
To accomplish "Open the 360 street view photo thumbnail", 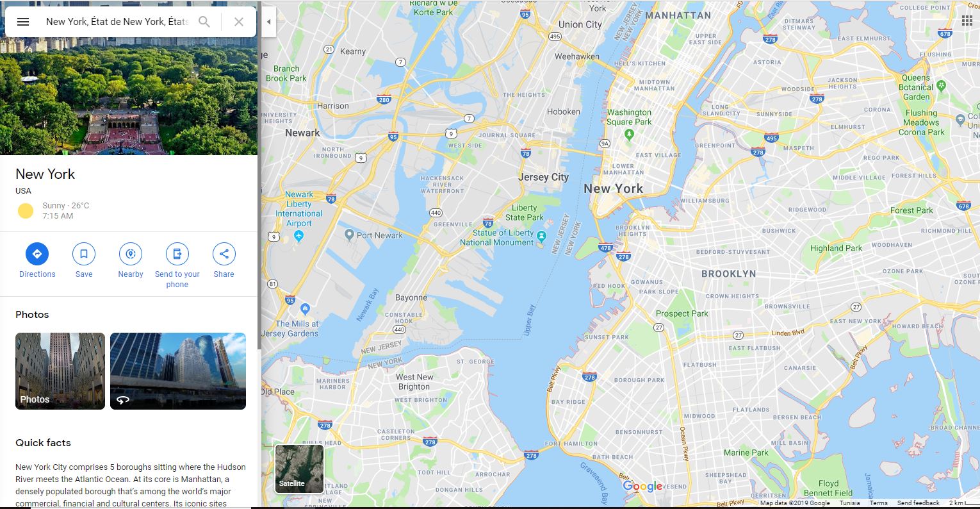I will tap(178, 371).
